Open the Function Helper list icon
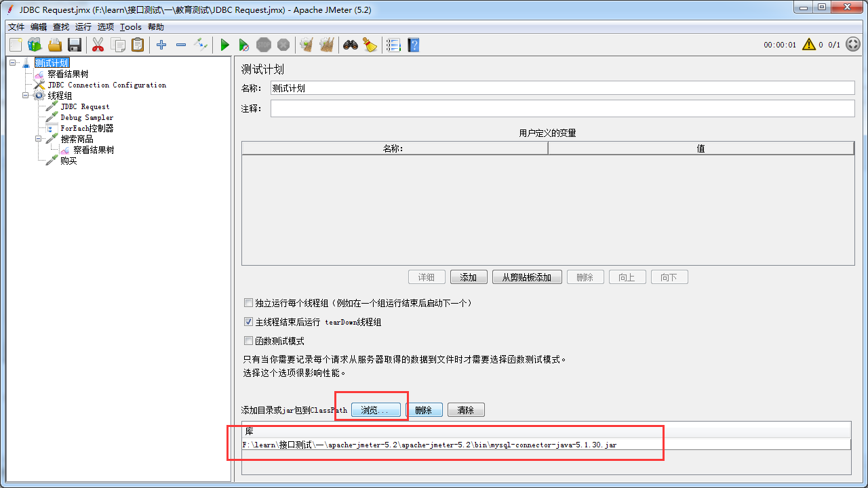 pos(393,45)
